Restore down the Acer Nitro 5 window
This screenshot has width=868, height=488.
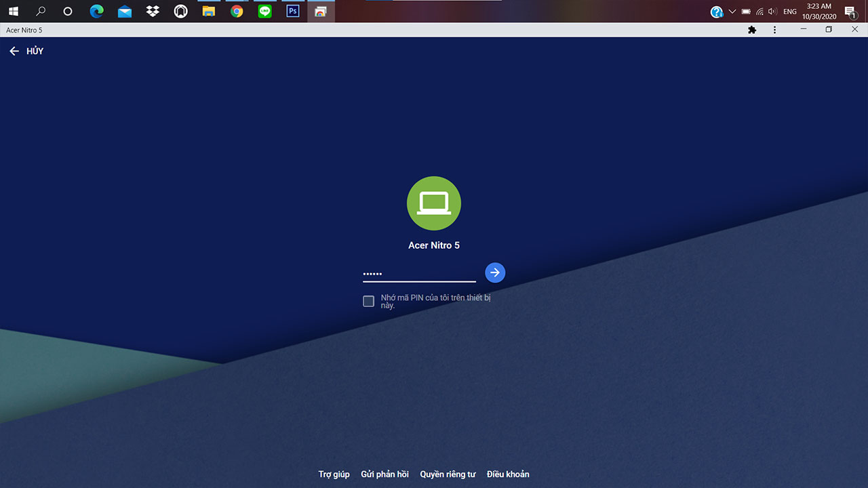click(x=829, y=30)
